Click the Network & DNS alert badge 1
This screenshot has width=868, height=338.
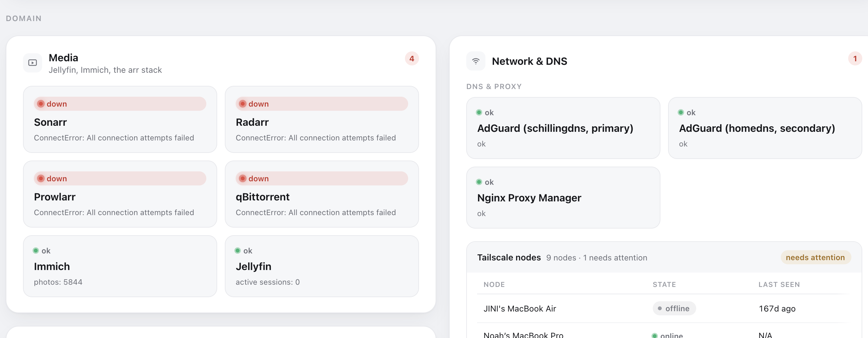click(x=855, y=59)
